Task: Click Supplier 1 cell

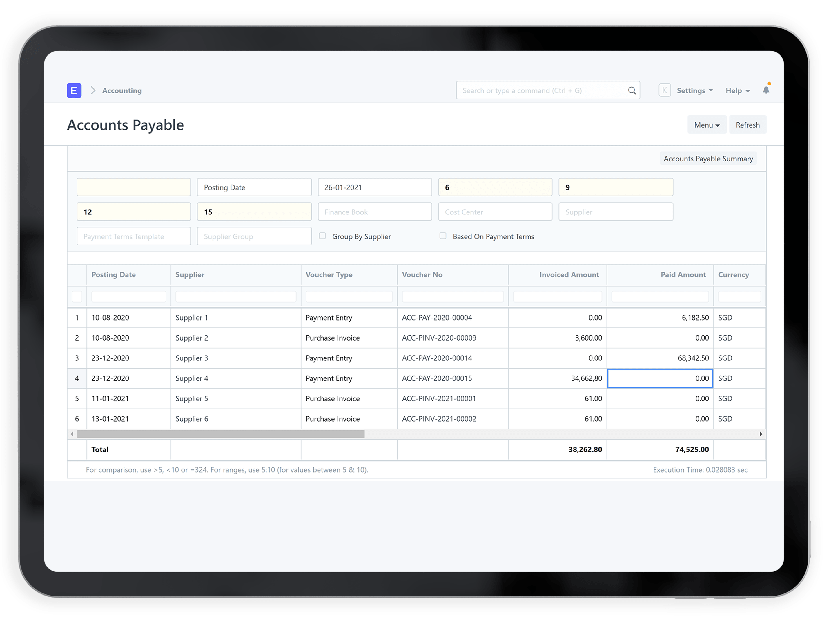Action: click(235, 318)
